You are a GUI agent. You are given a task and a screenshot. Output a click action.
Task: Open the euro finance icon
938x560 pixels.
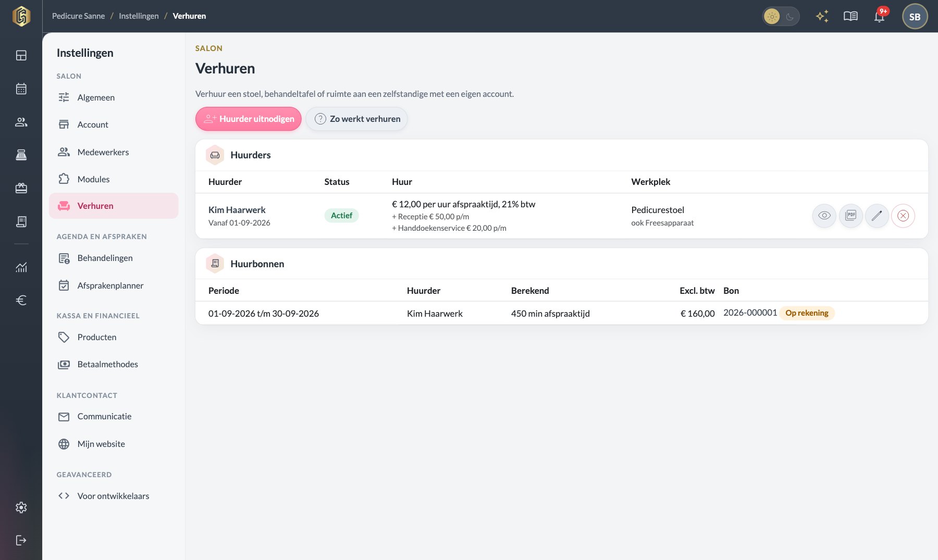21,300
